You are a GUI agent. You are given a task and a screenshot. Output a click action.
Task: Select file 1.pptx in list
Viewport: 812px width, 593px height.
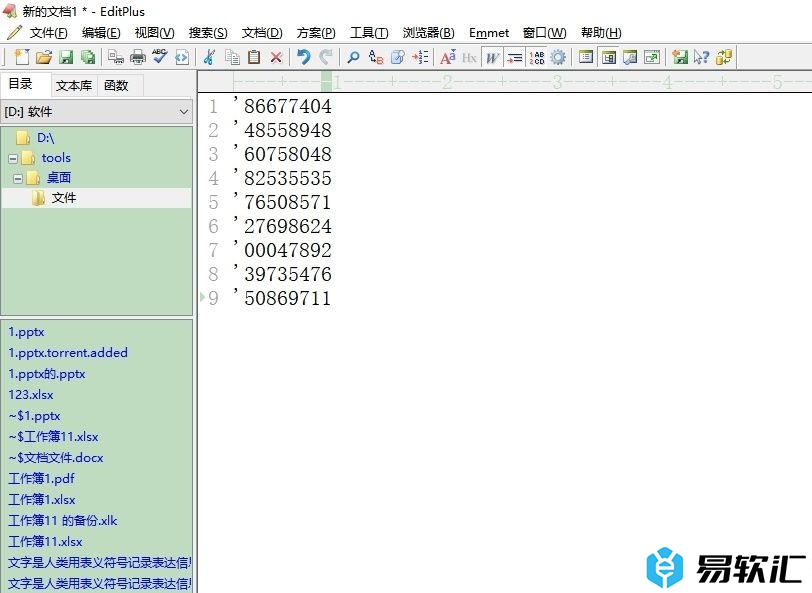click(26, 331)
